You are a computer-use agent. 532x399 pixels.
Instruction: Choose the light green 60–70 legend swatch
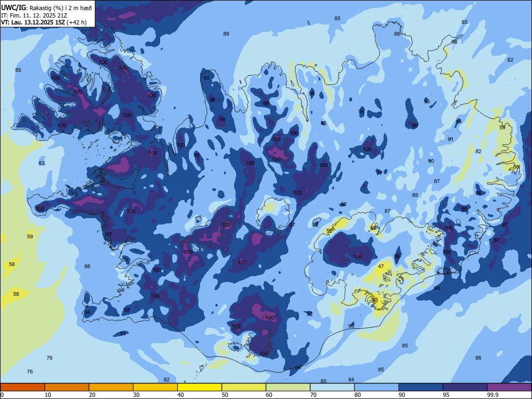(x=288, y=387)
